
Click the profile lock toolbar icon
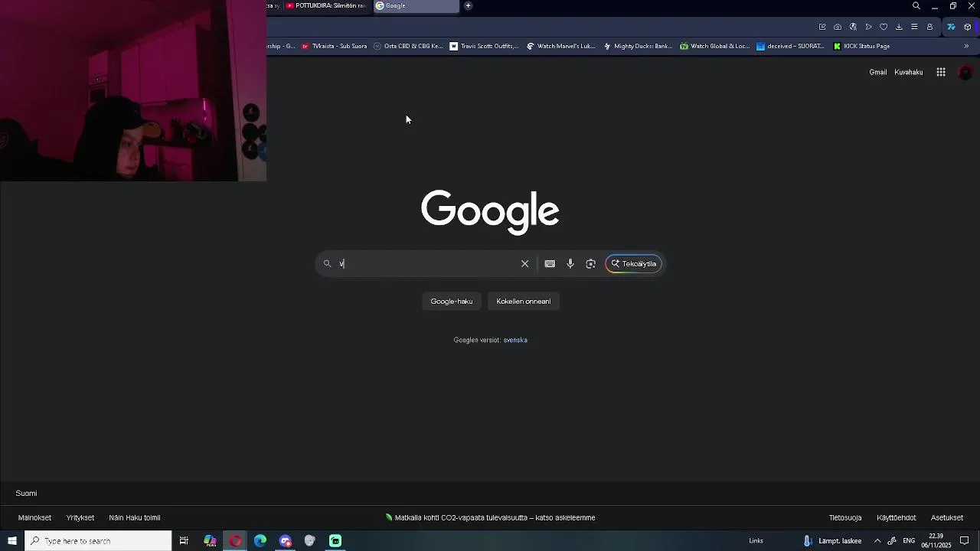coord(929,27)
